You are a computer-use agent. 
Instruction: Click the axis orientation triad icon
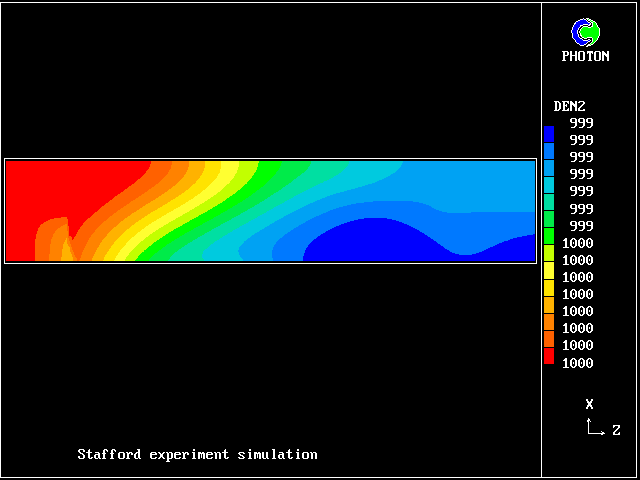[x=595, y=428]
